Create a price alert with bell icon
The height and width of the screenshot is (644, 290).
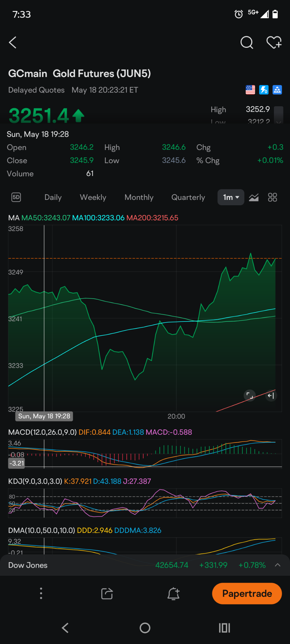(173, 594)
